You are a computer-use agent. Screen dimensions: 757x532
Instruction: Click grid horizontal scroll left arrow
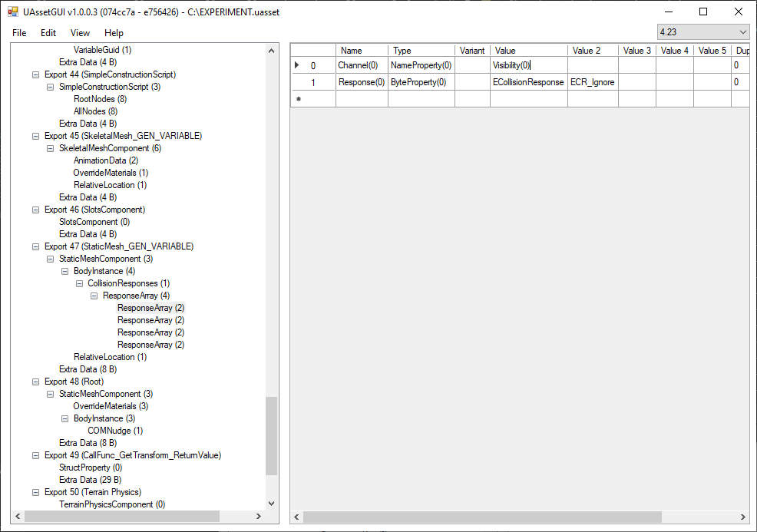[x=296, y=517]
